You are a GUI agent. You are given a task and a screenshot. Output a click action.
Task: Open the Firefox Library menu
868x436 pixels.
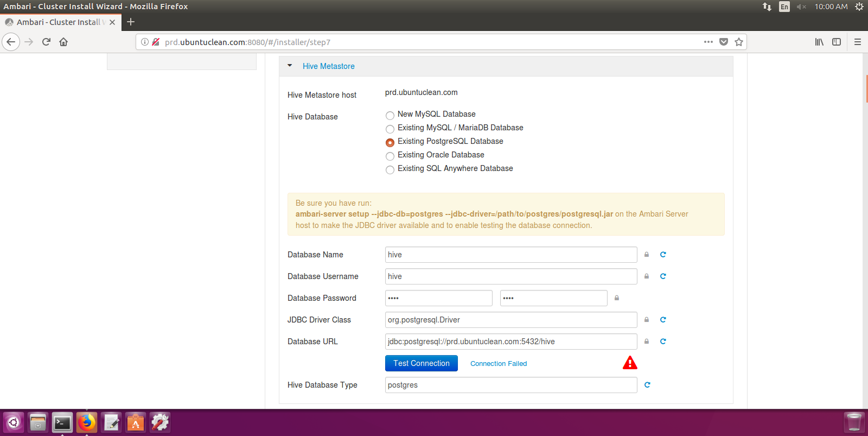[820, 42]
